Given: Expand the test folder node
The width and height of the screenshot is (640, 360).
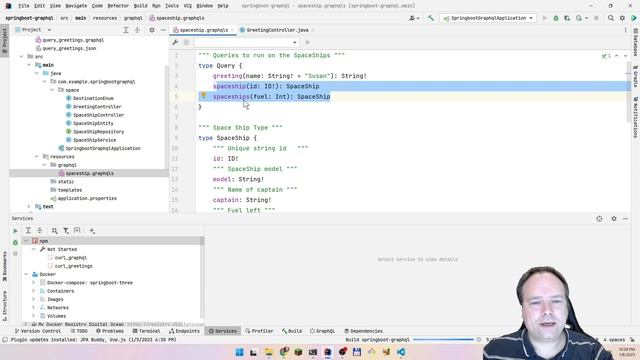Looking at the screenshot, I should coord(29,207).
